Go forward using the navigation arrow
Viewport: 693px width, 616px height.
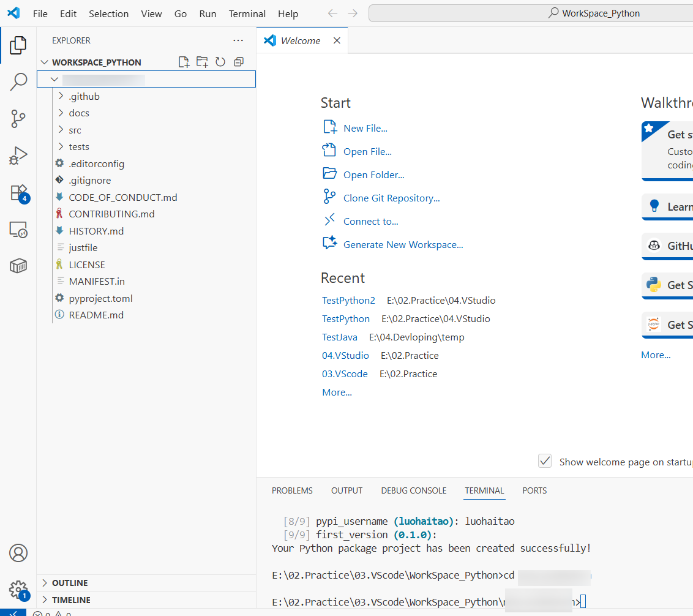(353, 13)
